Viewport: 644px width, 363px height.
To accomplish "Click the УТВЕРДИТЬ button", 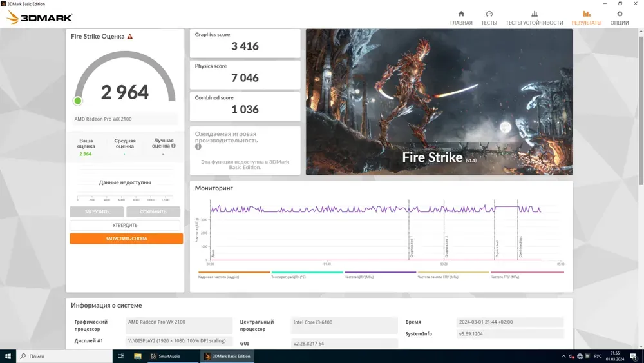I will (125, 225).
